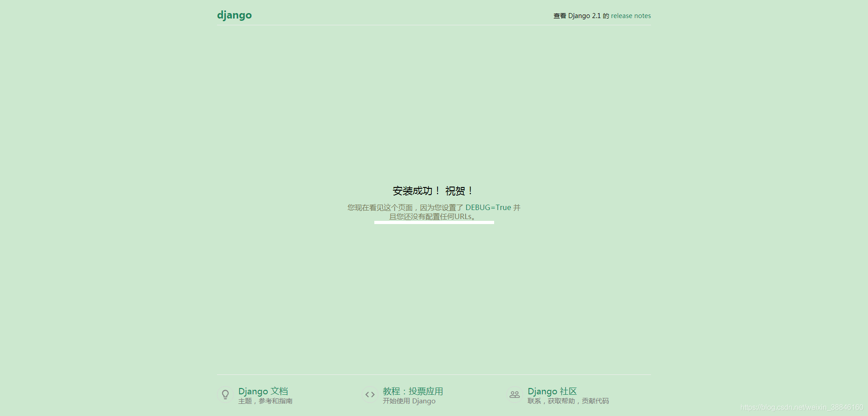Click the 安装成功！祝贺！ heading

tap(433, 191)
